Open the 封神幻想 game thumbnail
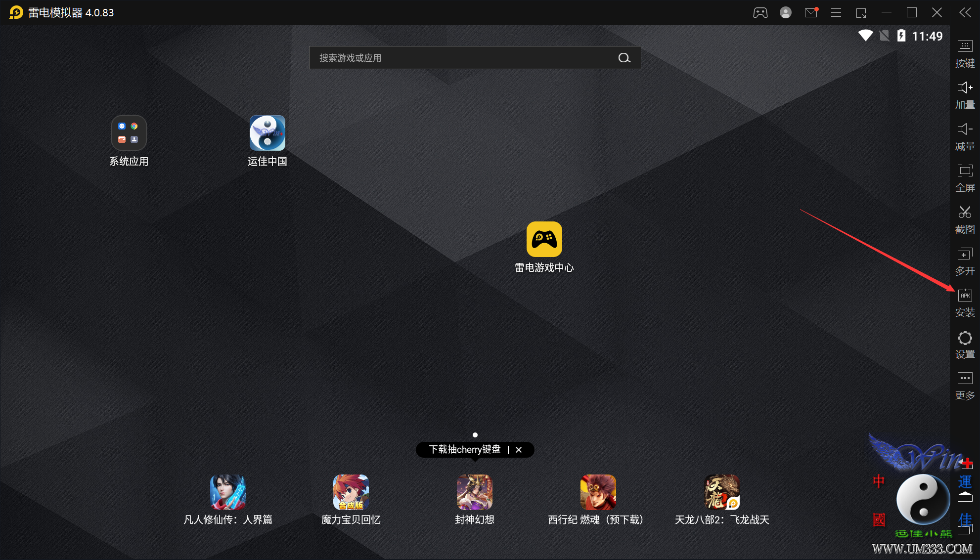This screenshot has height=560, width=980. point(474,492)
